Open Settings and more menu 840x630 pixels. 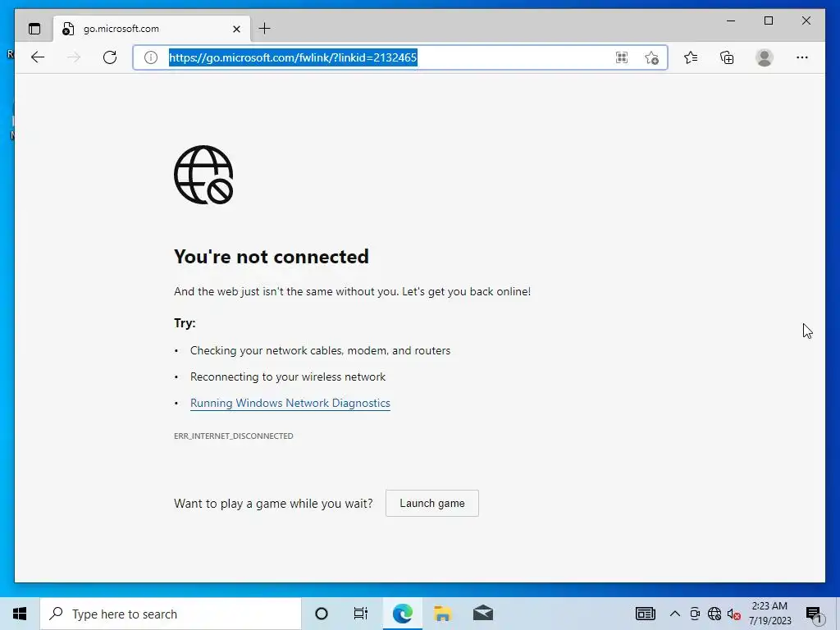click(x=802, y=57)
